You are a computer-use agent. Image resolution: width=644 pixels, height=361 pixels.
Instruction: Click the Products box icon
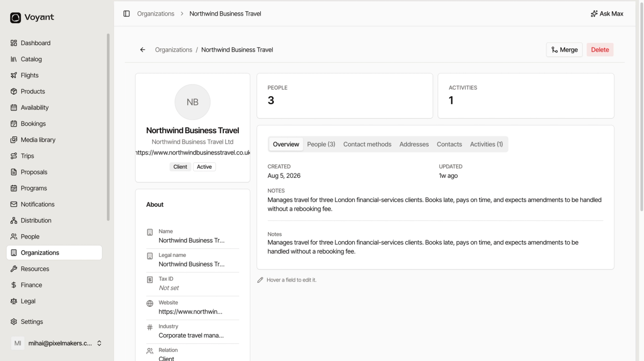(14, 91)
